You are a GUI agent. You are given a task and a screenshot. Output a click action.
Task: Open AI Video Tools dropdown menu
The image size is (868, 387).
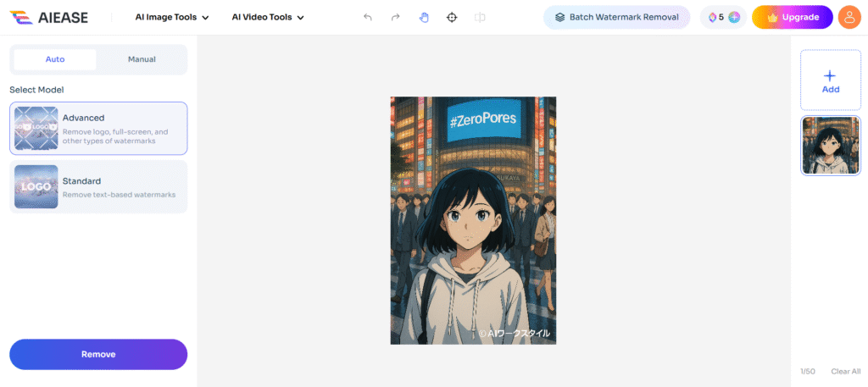click(x=268, y=17)
